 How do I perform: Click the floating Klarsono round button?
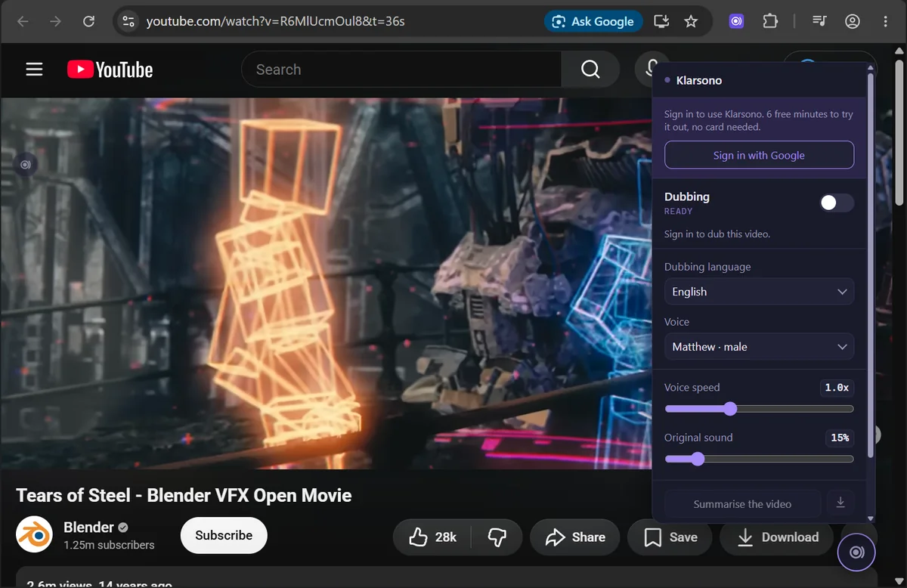tap(856, 552)
